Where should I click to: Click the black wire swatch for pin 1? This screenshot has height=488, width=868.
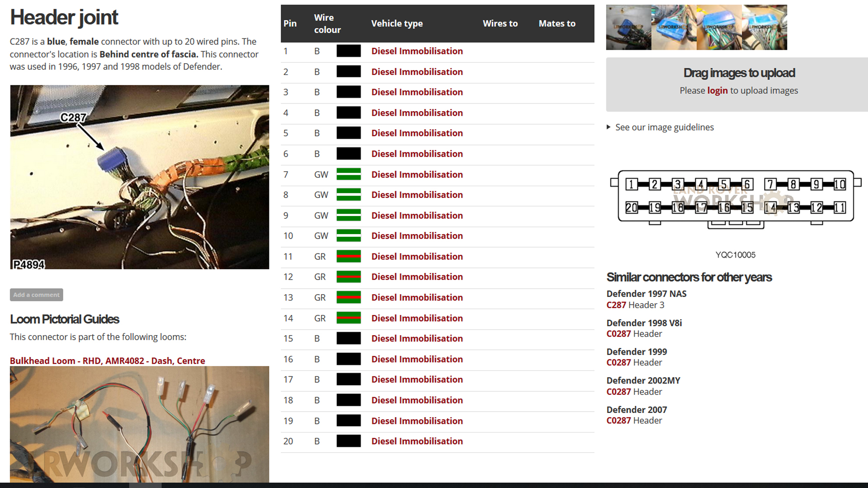click(x=349, y=51)
